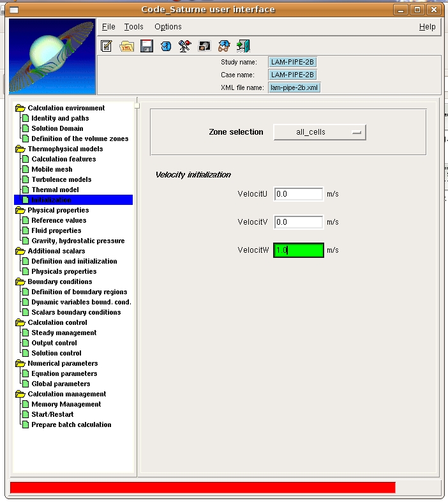Click the new case notepad-with-pencil icon

(106, 46)
